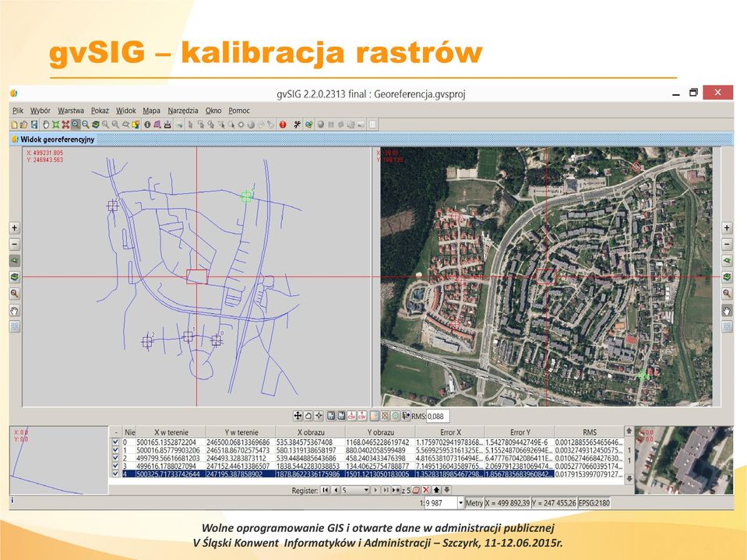Click the plus zoom button beside aerial image
The width and height of the screenshot is (747, 560).
727,227
